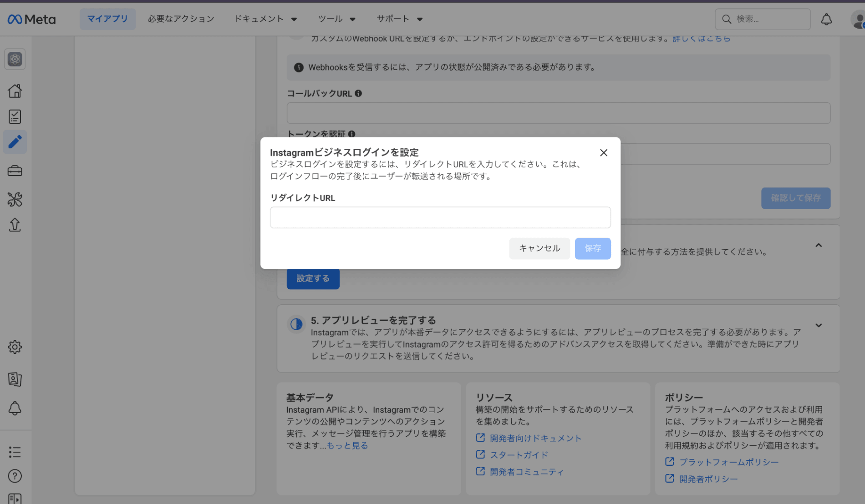This screenshot has width=865, height=504.
Task: Switch to the マイアプリ tab
Action: 107,19
